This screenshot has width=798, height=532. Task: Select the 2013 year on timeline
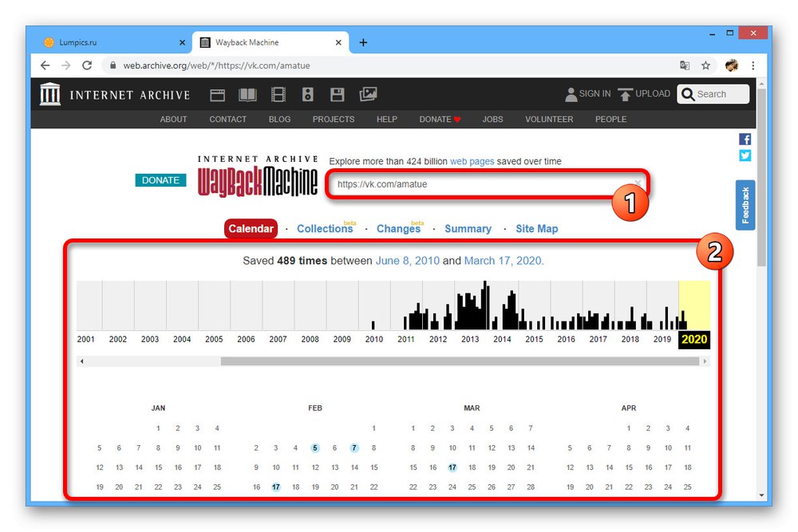pyautogui.click(x=470, y=339)
